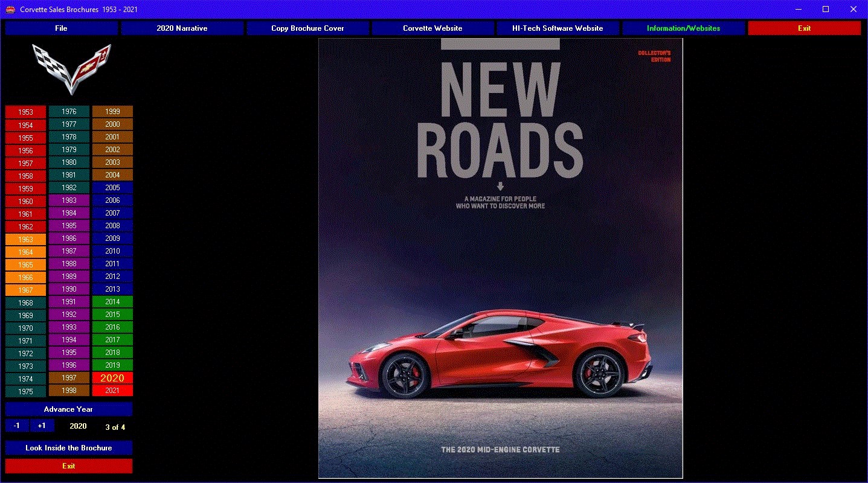The height and width of the screenshot is (483, 868).
Task: Select the 1957 year button
Action: point(25,163)
